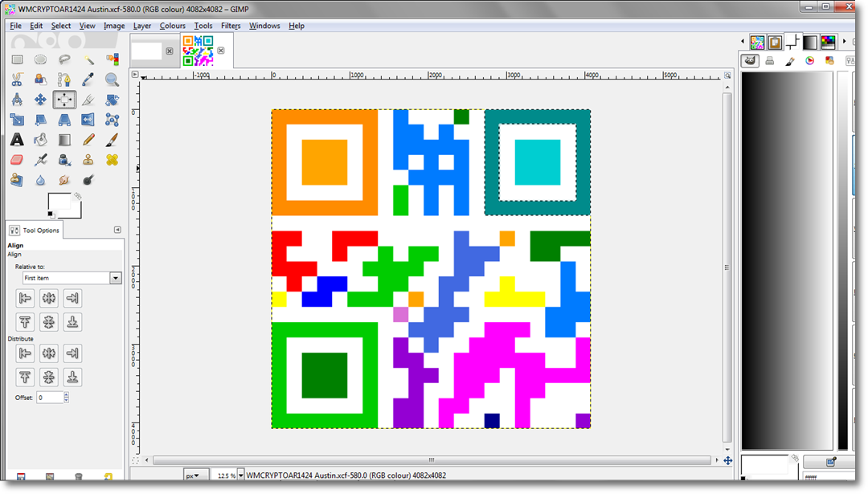Open the zoom percentage dropdown arrow
This screenshot has height=494, width=868.
241,476
